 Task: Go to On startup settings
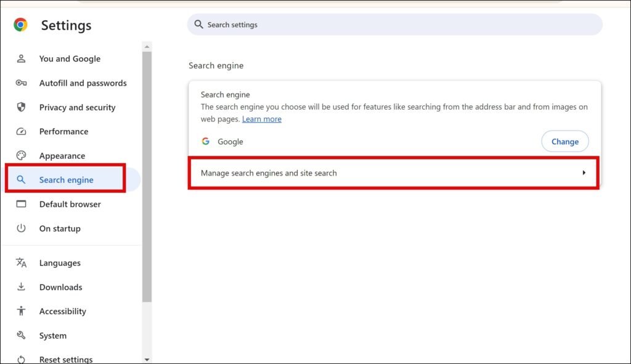[x=60, y=229]
